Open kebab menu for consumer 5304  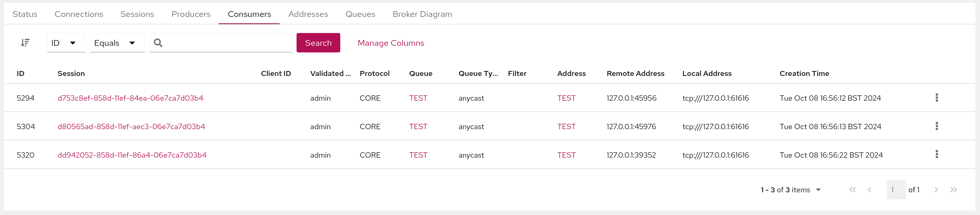click(937, 126)
